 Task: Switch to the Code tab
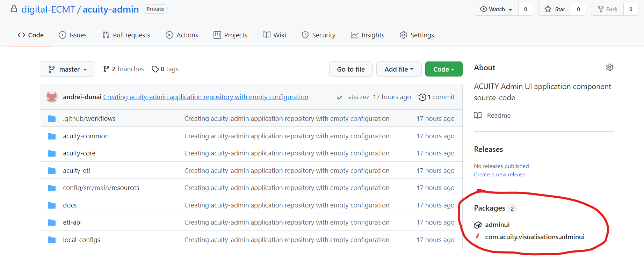pyautogui.click(x=31, y=35)
